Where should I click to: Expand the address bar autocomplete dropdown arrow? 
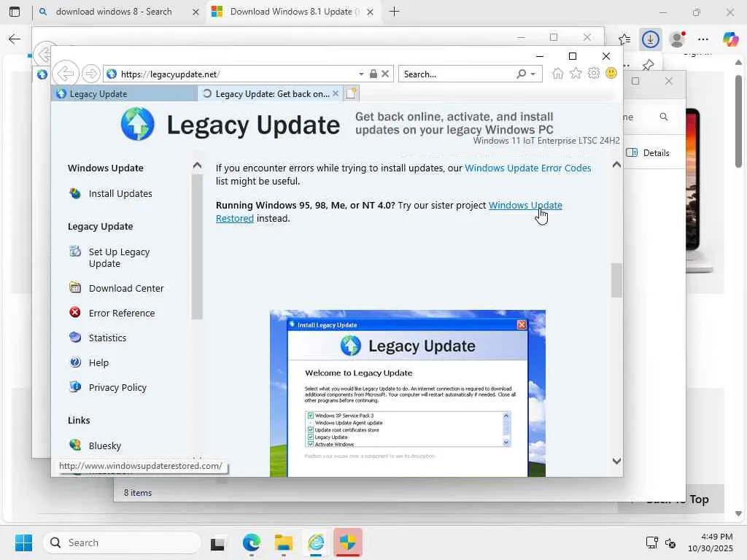point(361,74)
